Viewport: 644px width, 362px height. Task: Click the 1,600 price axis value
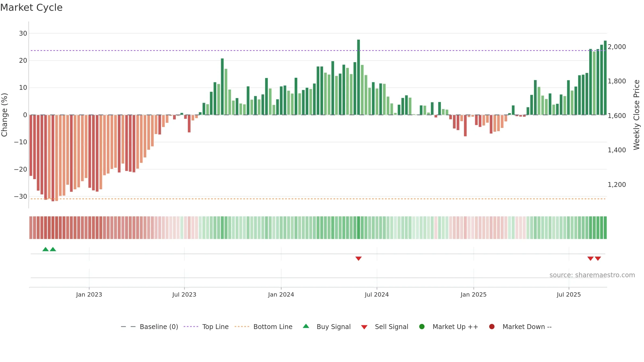[x=617, y=116]
